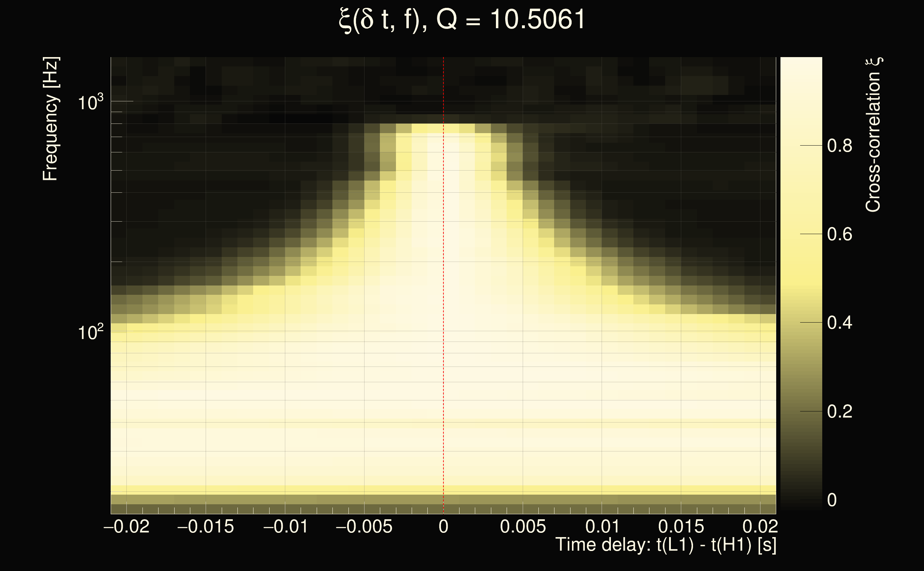Click the 0 label at the colorbar bottom
924x571 pixels.
(x=832, y=500)
